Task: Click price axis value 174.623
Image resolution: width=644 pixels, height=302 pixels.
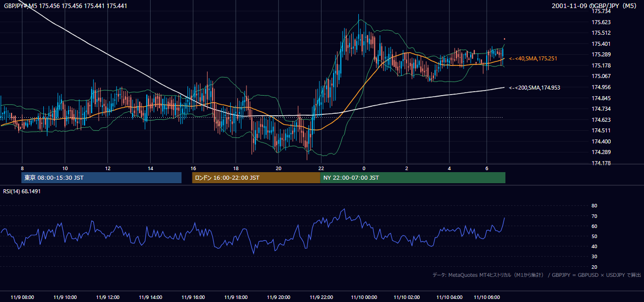Action: pyautogui.click(x=601, y=120)
